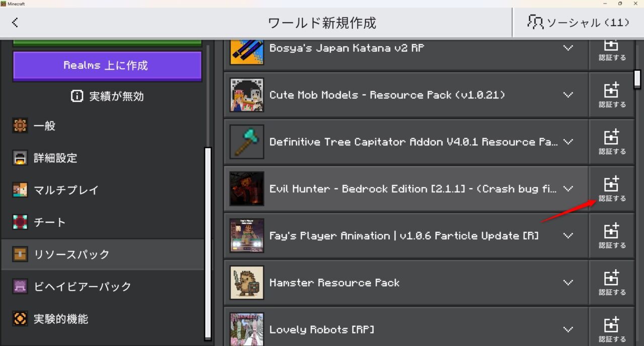Click Evil Hunter pack thumbnail

247,189
